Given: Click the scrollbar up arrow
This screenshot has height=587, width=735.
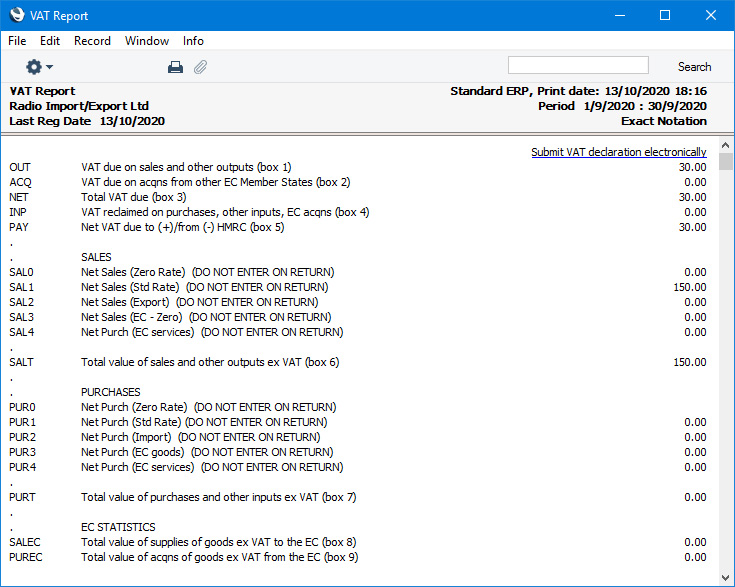Looking at the screenshot, I should click(726, 145).
